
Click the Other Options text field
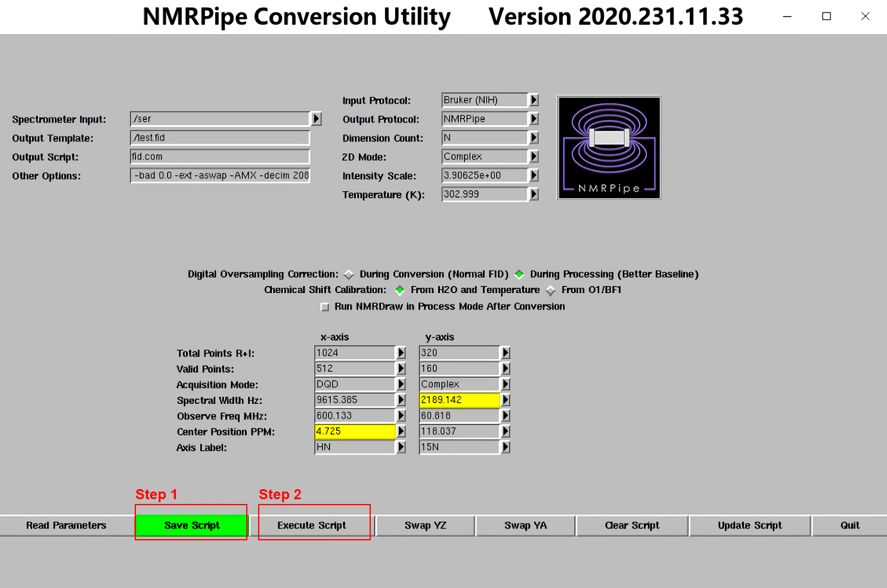point(220,175)
